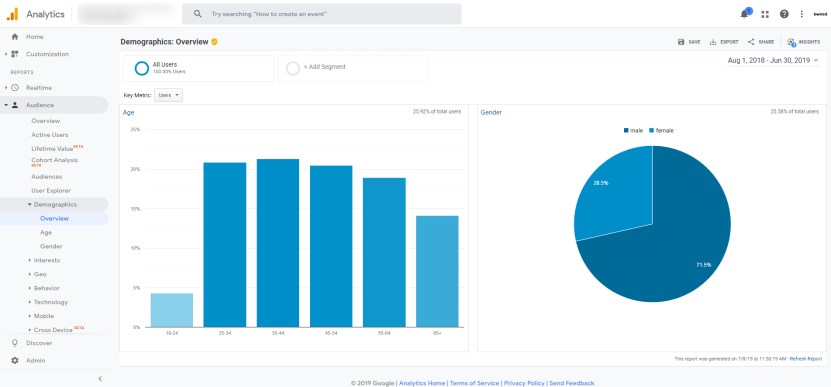Click the search magnifier icon
831x387 pixels.
pos(198,14)
